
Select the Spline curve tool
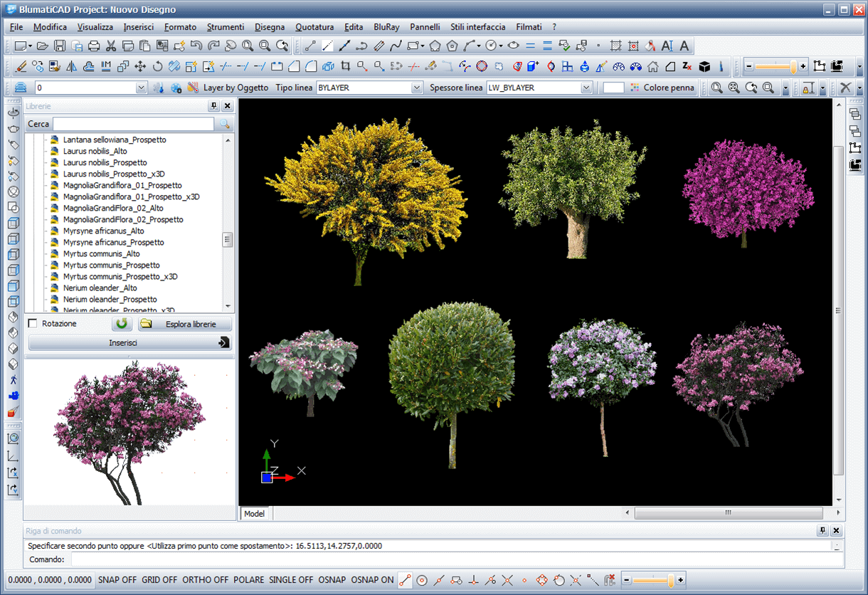tap(396, 46)
